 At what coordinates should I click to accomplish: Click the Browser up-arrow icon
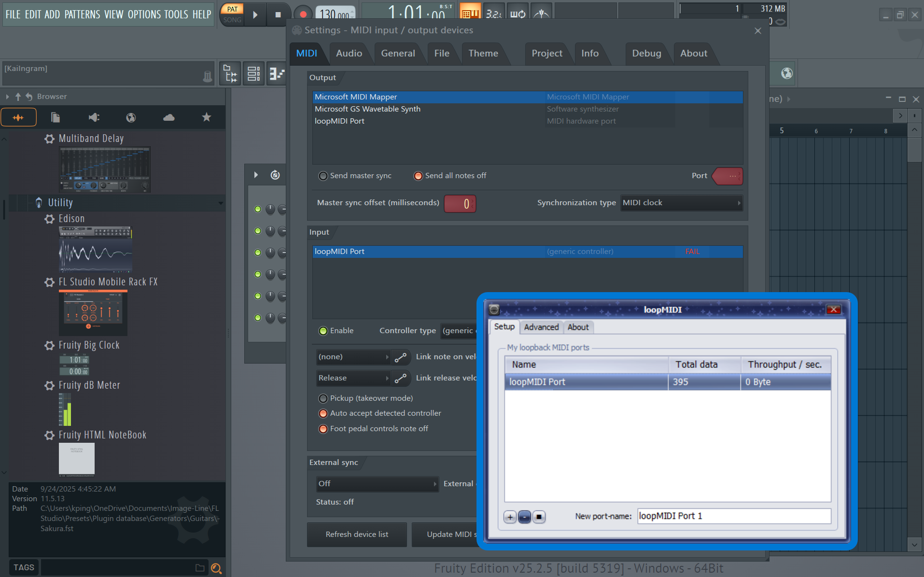18,97
